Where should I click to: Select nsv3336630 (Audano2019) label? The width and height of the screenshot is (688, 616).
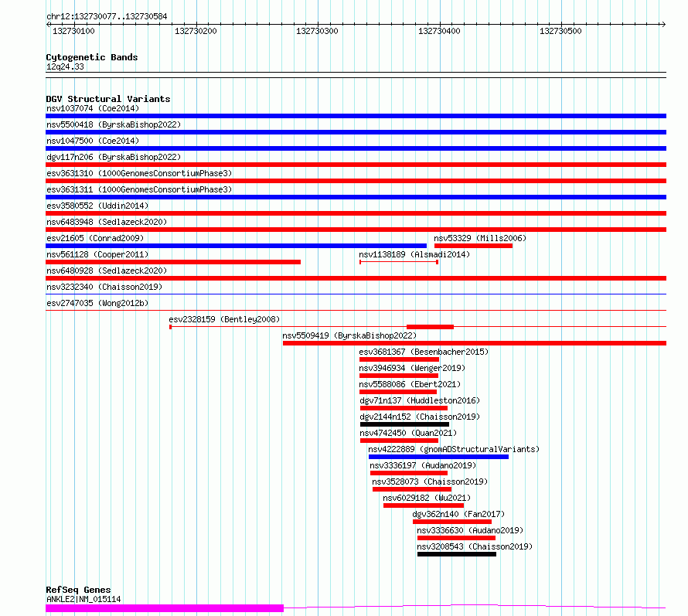470,530
